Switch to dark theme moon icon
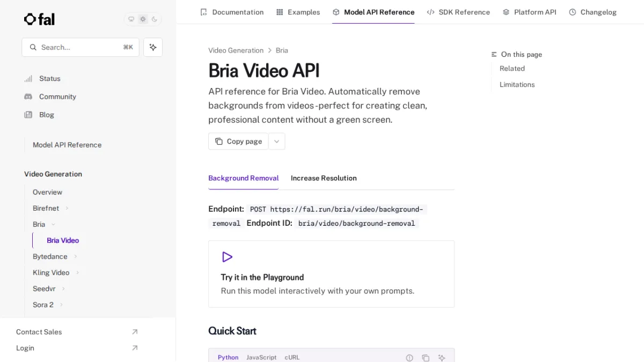 [x=155, y=19]
